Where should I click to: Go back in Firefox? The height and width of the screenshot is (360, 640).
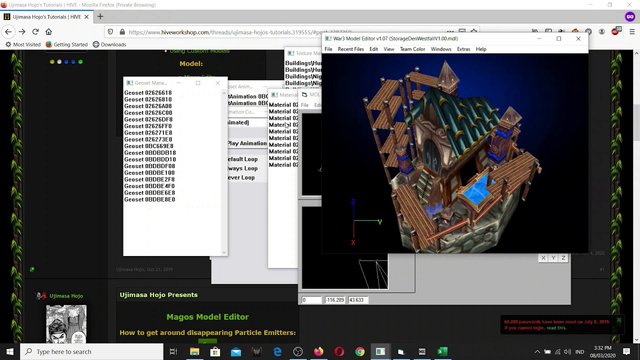9,32
